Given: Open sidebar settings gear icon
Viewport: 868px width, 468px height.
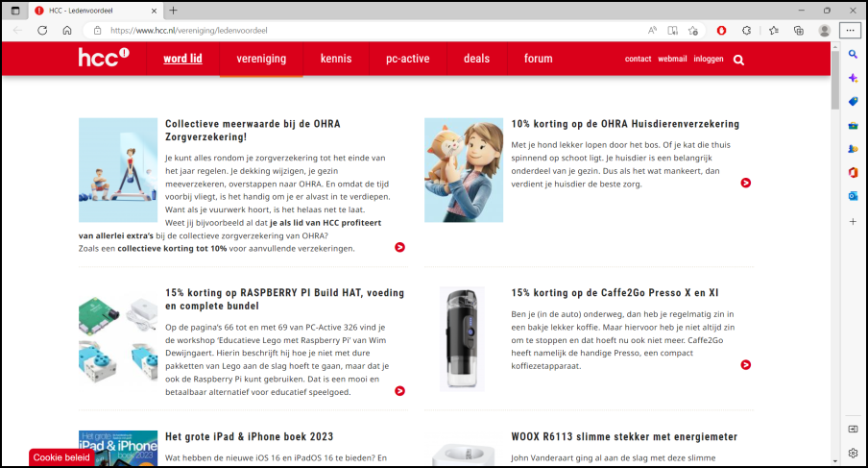Looking at the screenshot, I should point(853,453).
